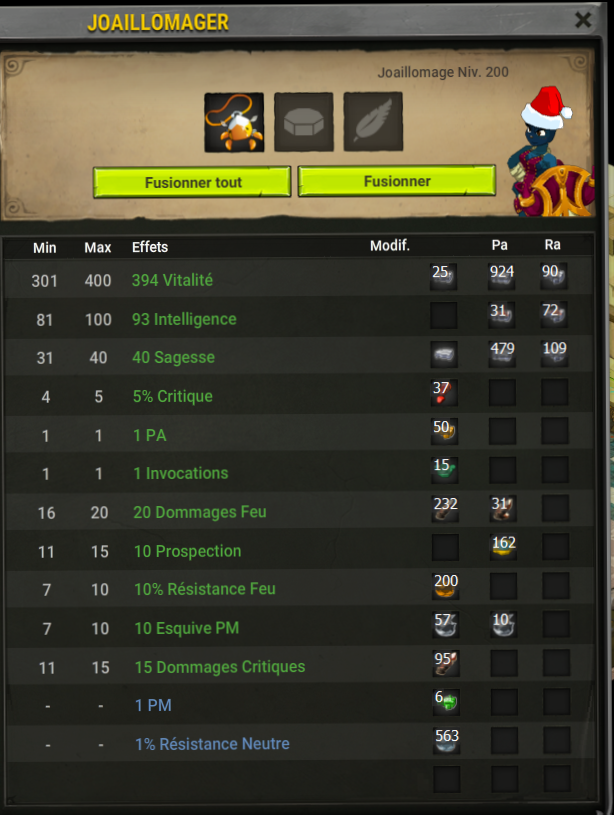Select the Vitalité Pa rune showing 924
The width and height of the screenshot is (614, 815).
point(501,276)
